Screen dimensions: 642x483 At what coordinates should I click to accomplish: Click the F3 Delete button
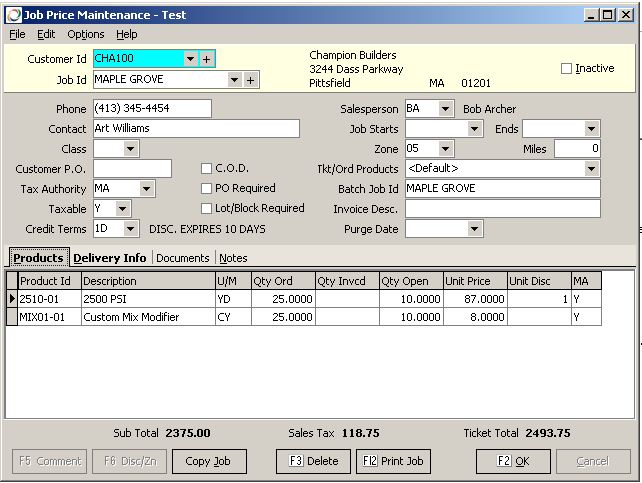313,461
